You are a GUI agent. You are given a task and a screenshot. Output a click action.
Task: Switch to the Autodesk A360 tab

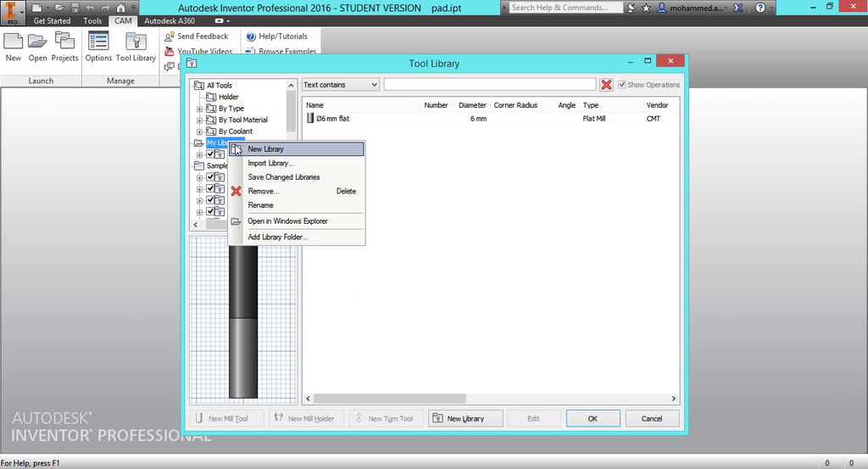[x=170, y=21]
